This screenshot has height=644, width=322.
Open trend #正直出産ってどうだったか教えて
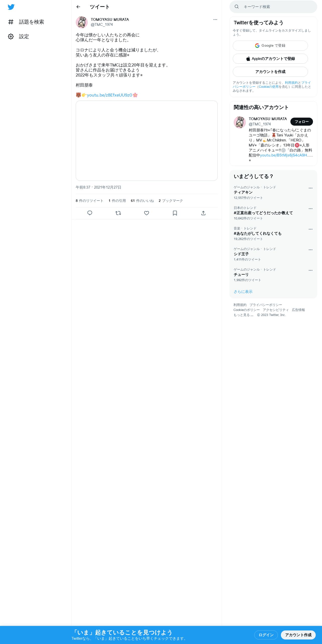(263, 213)
